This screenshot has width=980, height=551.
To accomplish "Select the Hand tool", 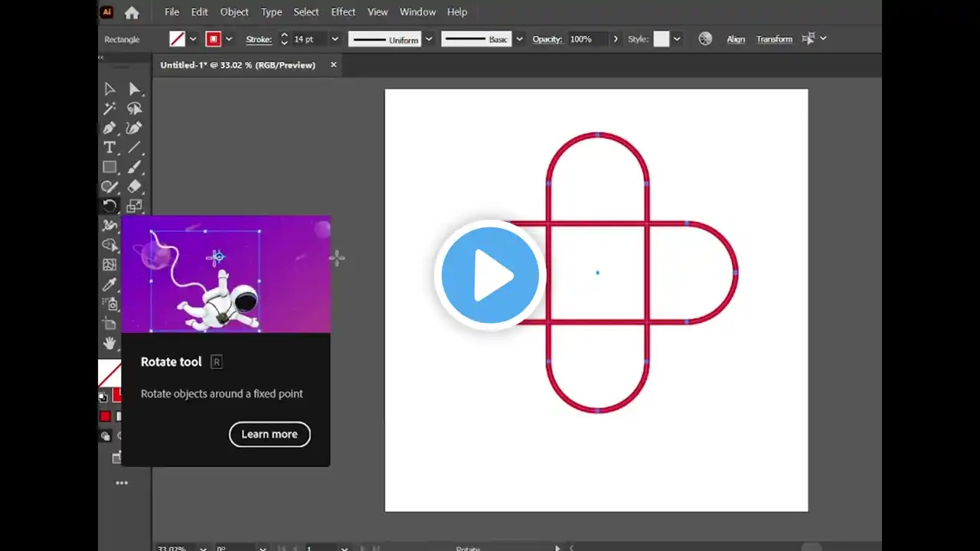I will point(109,344).
